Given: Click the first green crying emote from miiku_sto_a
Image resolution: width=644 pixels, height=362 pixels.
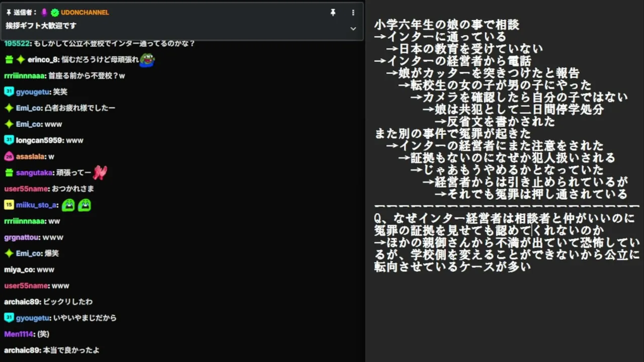Looking at the screenshot, I should pos(68,205).
